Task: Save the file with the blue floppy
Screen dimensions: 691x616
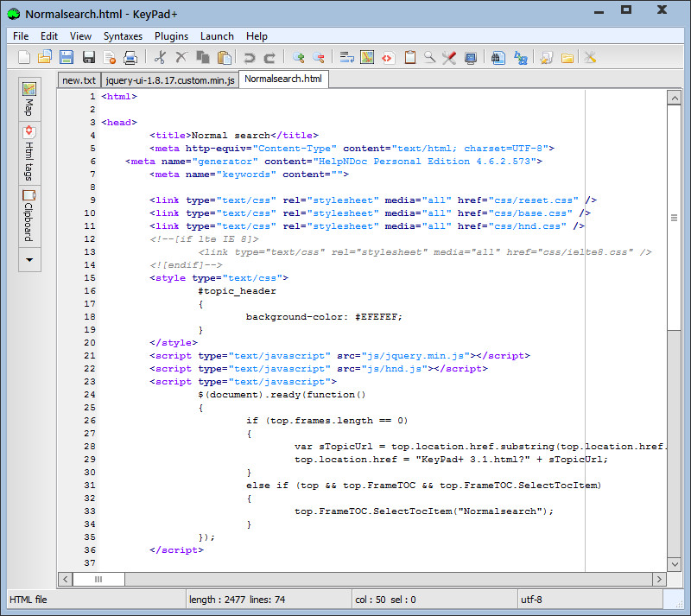Action: [67, 57]
